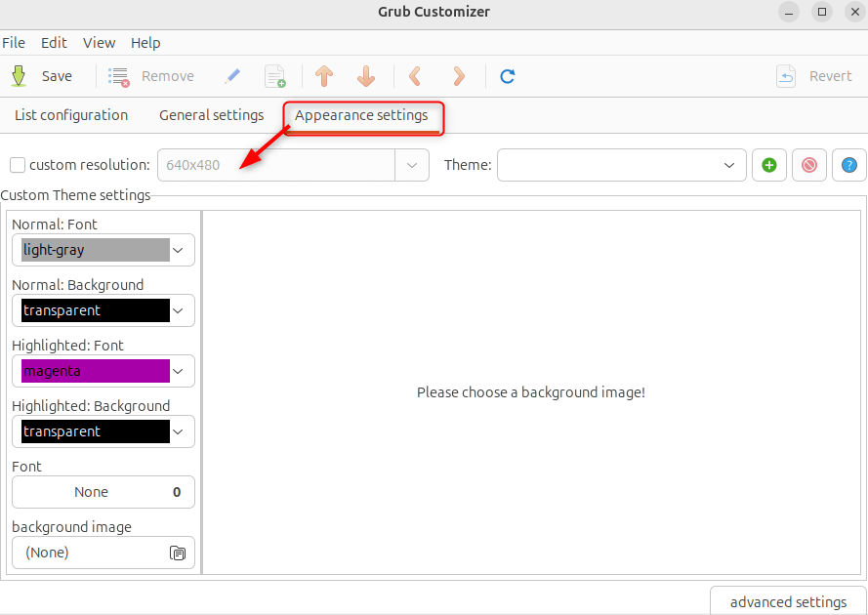Viewport: 868px width, 615px height.
Task: Click the blue theme help button
Action: point(848,165)
